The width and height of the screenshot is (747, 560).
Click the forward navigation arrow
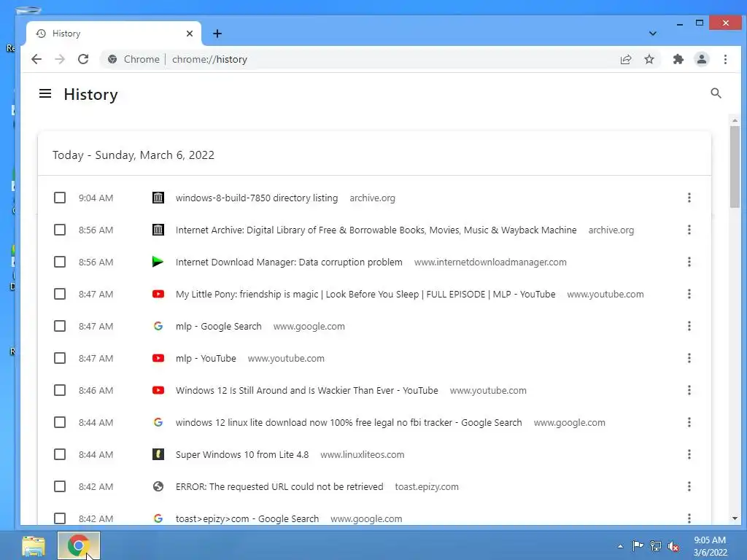(60, 59)
